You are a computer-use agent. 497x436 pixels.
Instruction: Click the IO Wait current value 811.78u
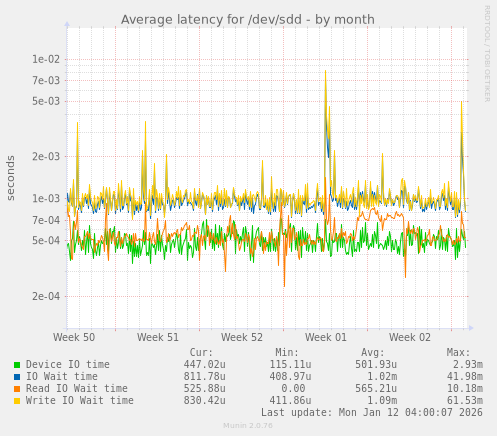point(204,376)
